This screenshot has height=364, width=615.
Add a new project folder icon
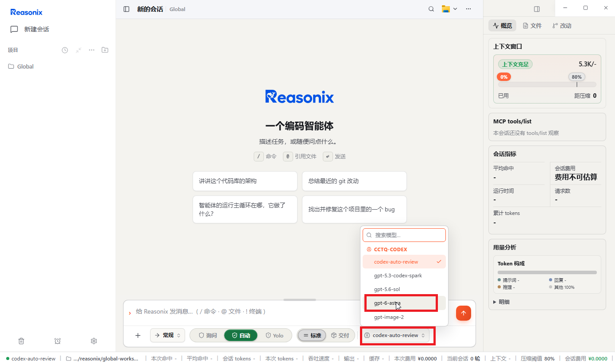coord(105,50)
